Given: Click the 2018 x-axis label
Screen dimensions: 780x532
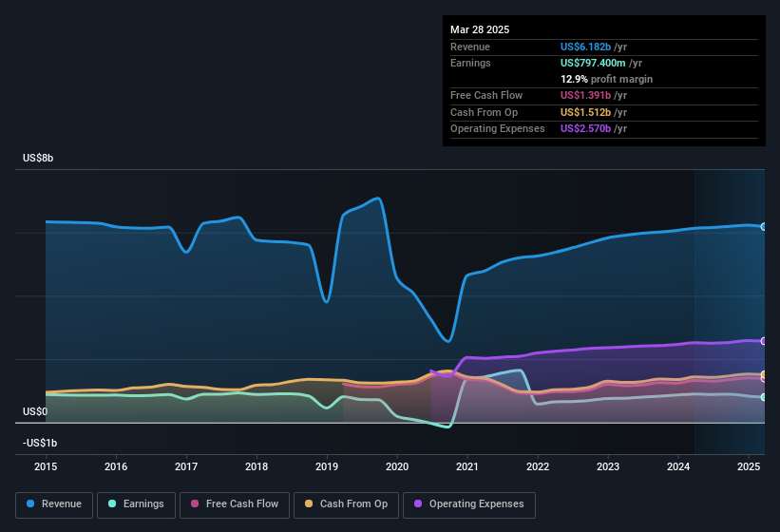Looking at the screenshot, I should (x=257, y=466).
